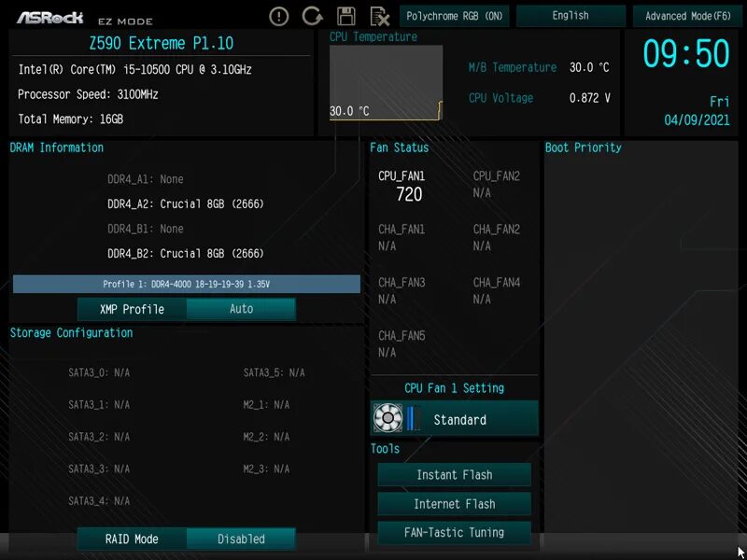Toggle Polychrome RGB (ON) button
Viewport: 747px width, 560px height.
click(x=455, y=16)
